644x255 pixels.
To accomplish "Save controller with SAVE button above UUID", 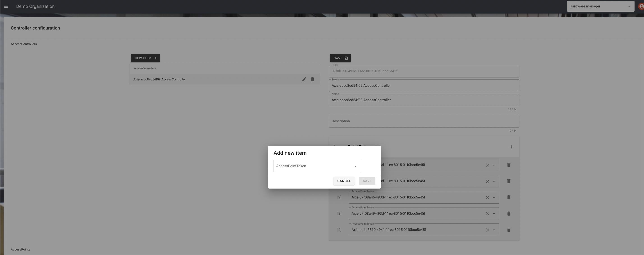I will [x=340, y=58].
